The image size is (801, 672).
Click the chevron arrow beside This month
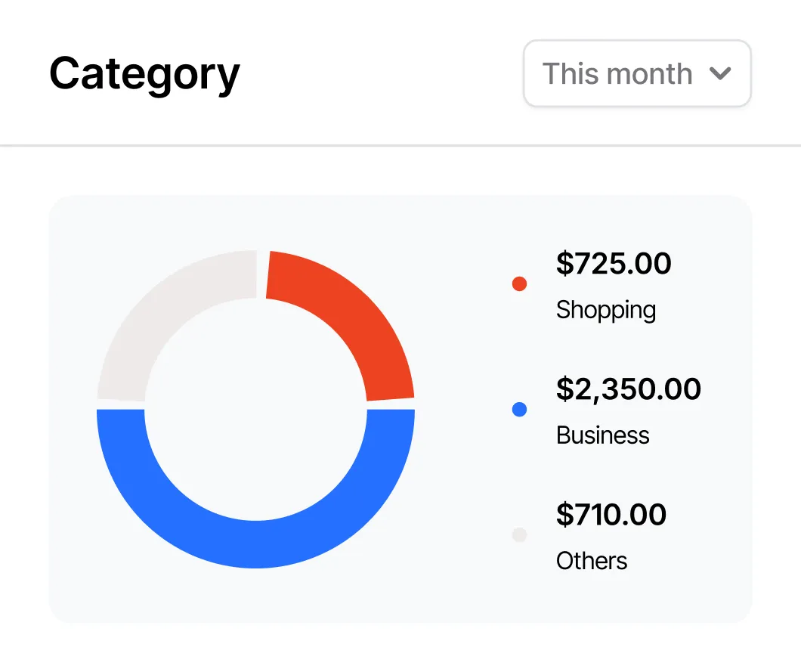click(x=720, y=74)
